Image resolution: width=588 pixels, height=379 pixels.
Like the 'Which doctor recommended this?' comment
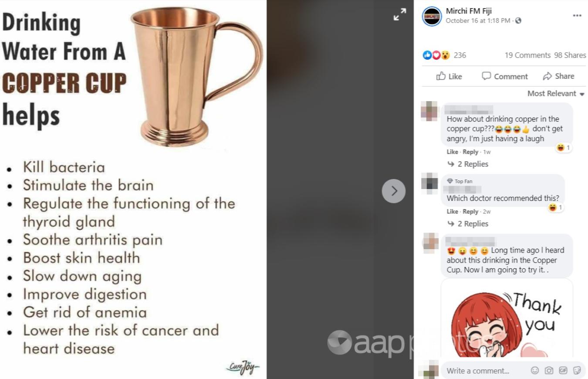[452, 211]
